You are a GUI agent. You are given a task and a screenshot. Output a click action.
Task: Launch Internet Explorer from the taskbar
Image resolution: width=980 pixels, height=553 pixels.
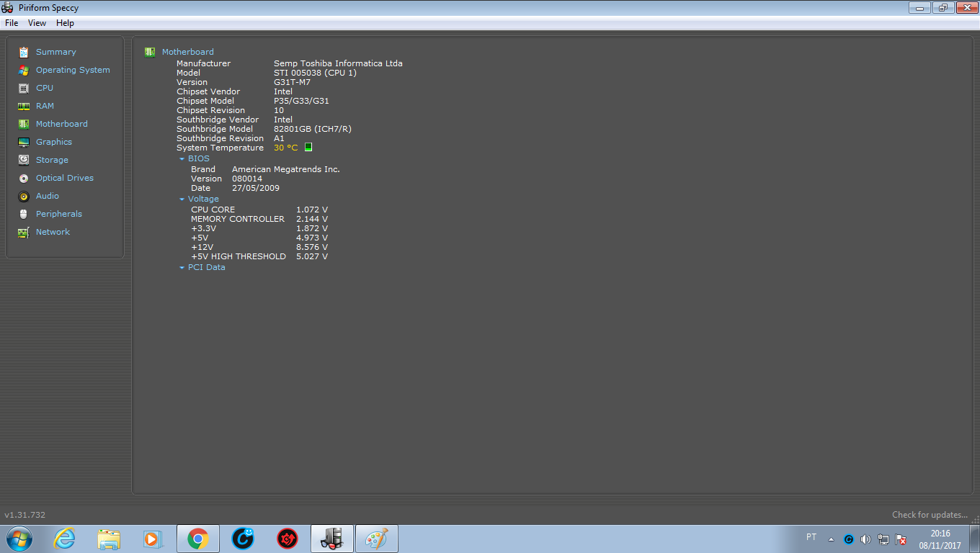point(64,539)
